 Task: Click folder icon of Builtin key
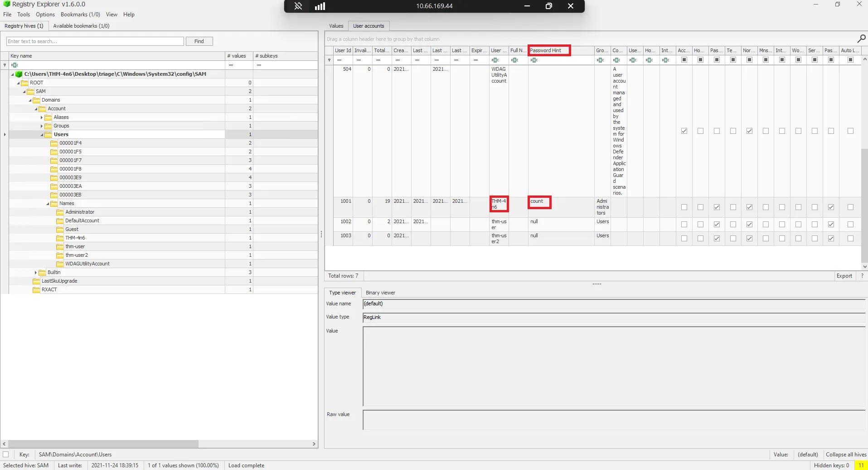point(43,272)
